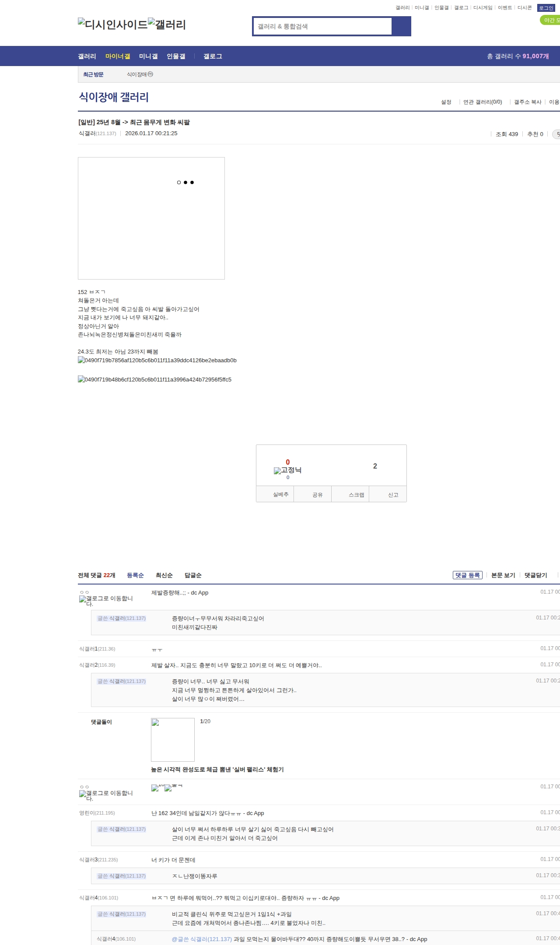Click the @글쓴 식갤러(121.137) mention link
Image resolution: width=560 pixels, height=945 pixels.
pos(202,939)
